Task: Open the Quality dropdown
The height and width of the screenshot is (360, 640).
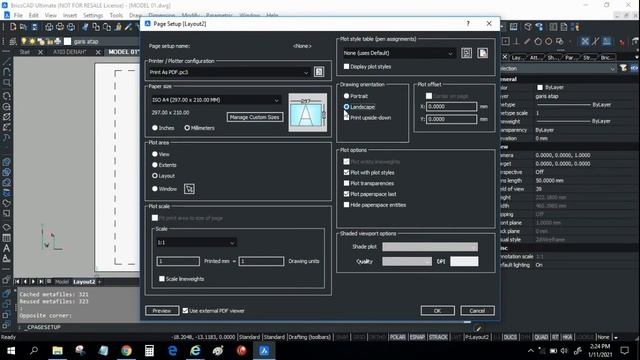Action: [407, 261]
